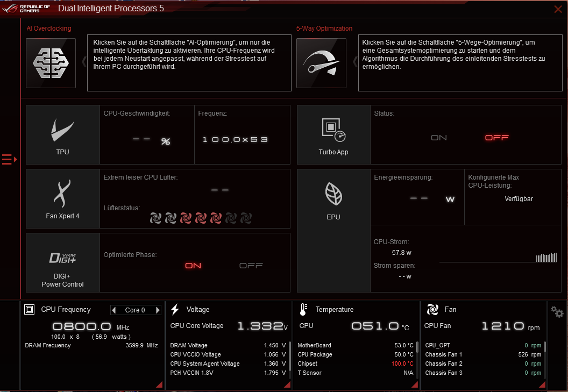
Task: Turn Turbo App status ON
Action: coord(439,138)
